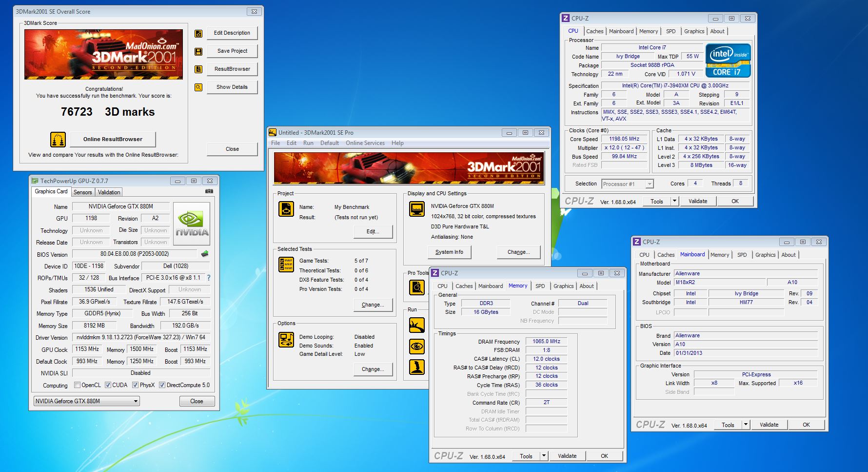Click Change under Display and CPU Settings

[519, 252]
